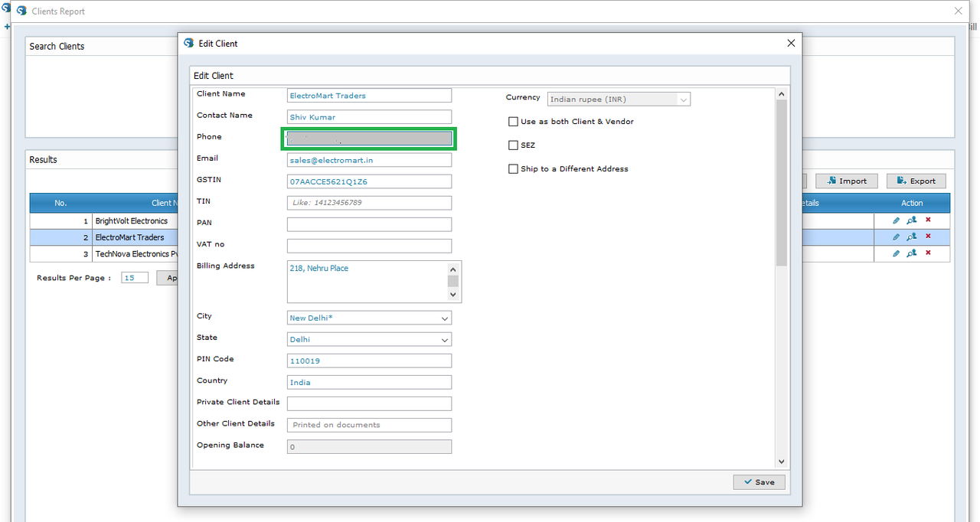Image resolution: width=980 pixels, height=522 pixels.
Task: Click the Billing Address scroll-down arrow
Action: (452, 295)
